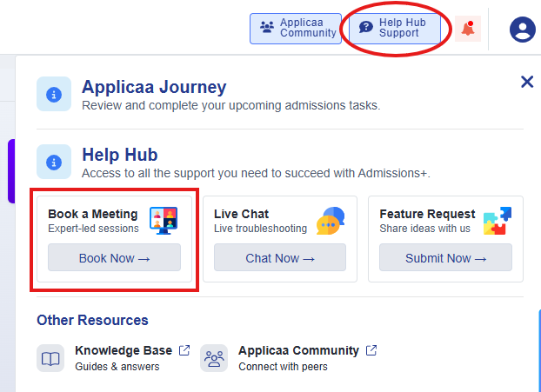
Task: Click the Feature Request puzzle pieces icon
Action: click(498, 221)
